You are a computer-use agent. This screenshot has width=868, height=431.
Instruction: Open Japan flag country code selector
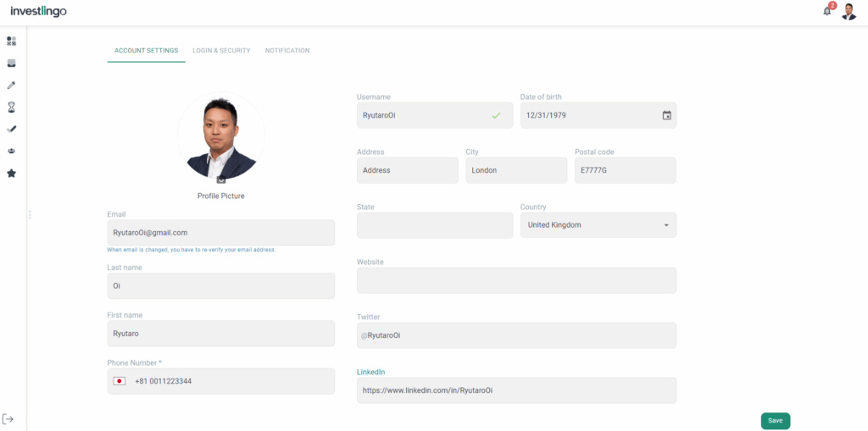(119, 381)
